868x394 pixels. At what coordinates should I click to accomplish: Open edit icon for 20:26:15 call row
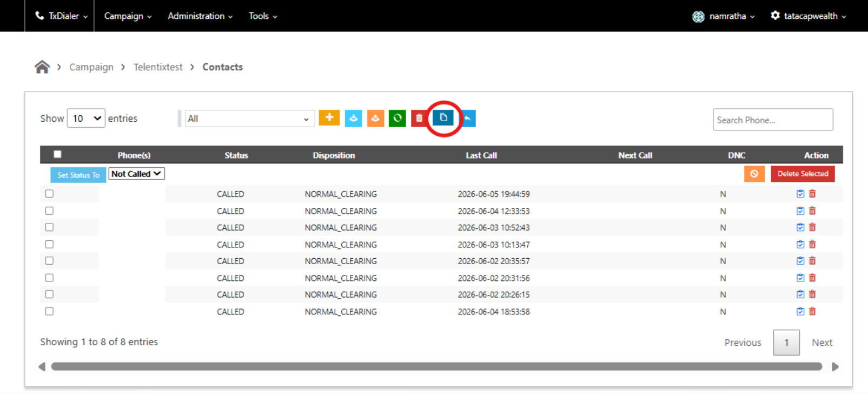pos(800,294)
